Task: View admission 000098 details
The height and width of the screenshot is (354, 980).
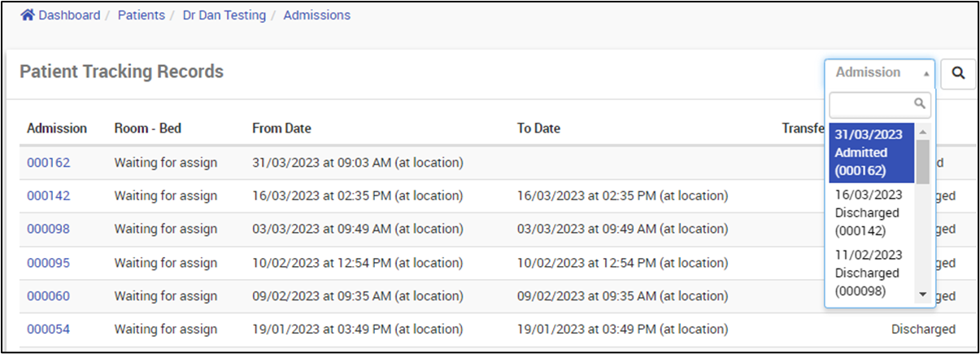Action: tap(49, 229)
